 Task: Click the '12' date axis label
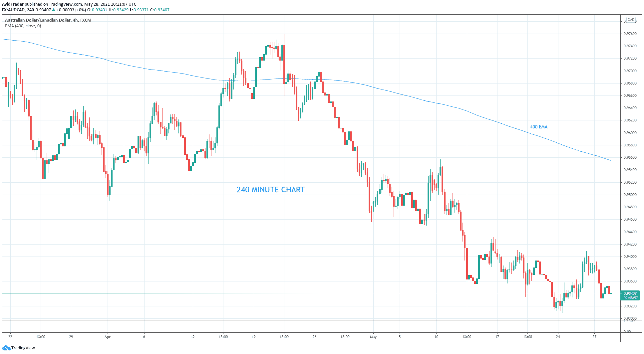pyautogui.click(x=193, y=337)
